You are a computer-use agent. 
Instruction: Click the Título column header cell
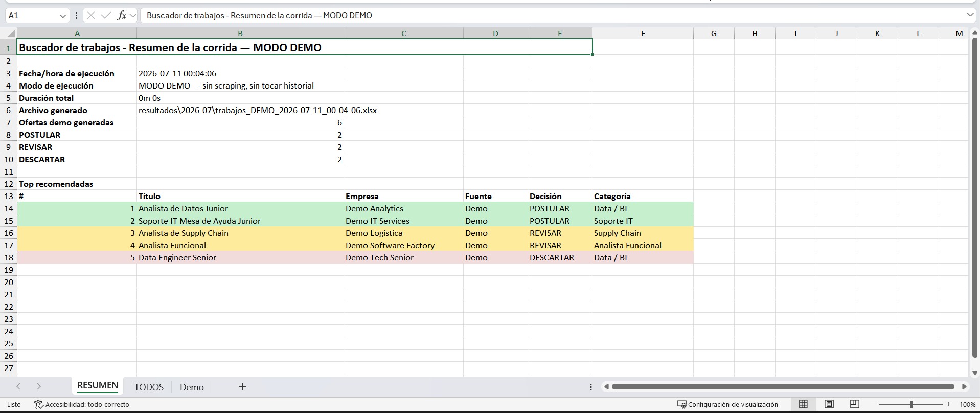click(240, 196)
